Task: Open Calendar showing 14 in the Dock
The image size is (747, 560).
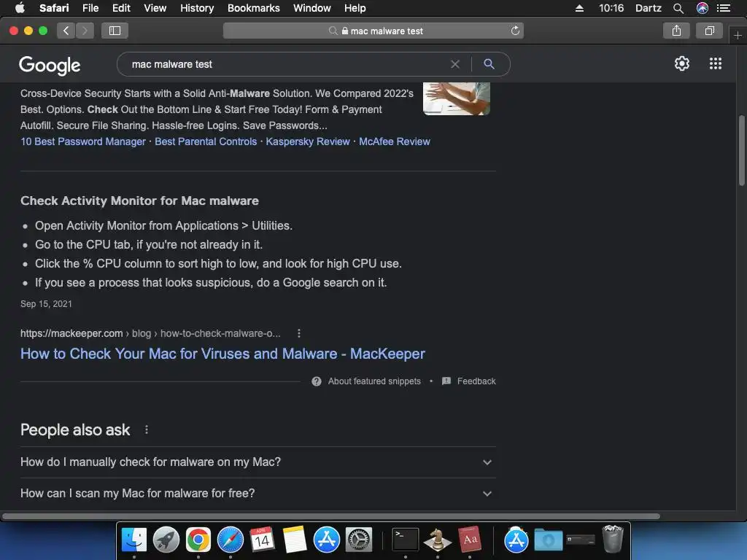Action: pyautogui.click(x=262, y=540)
